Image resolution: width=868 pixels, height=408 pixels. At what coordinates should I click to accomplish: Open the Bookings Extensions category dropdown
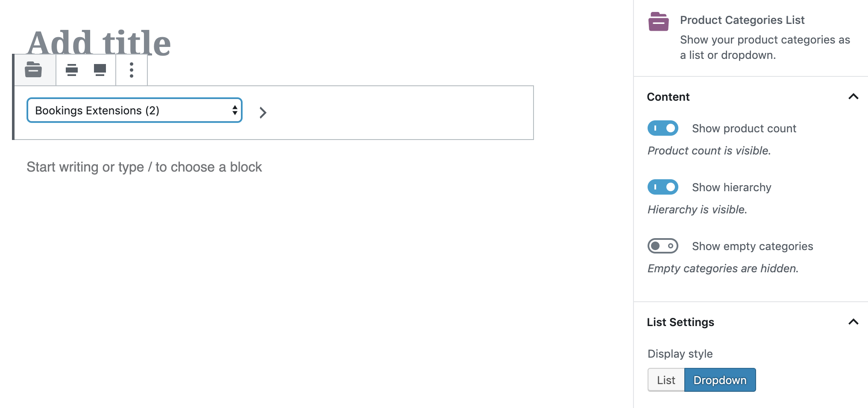click(x=134, y=111)
